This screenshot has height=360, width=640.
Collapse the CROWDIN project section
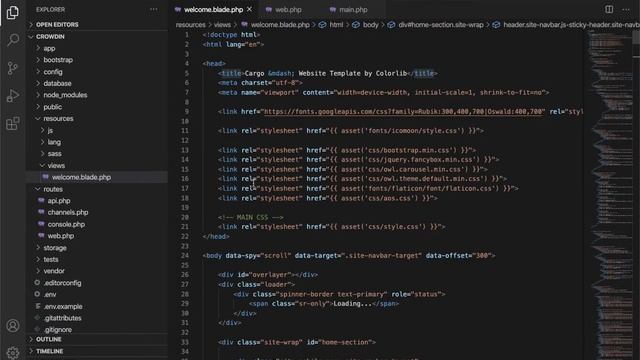tap(50, 36)
